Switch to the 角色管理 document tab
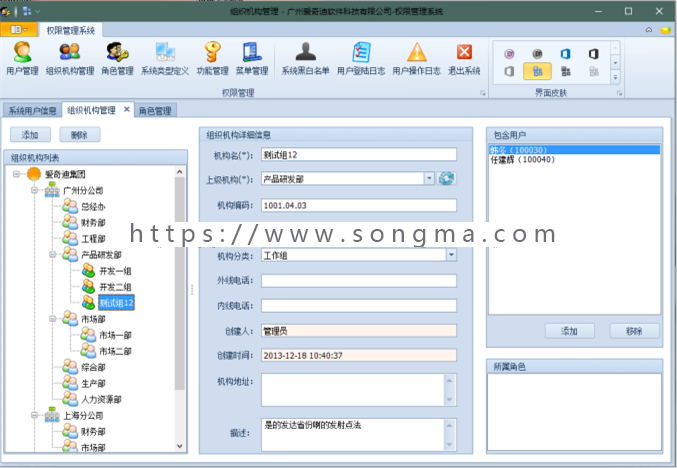 tap(155, 111)
